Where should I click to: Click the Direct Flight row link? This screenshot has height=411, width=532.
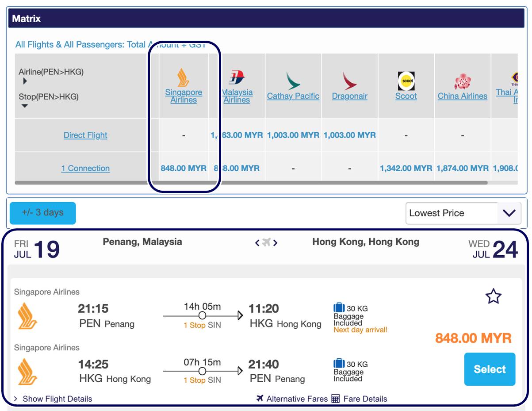pyautogui.click(x=85, y=135)
